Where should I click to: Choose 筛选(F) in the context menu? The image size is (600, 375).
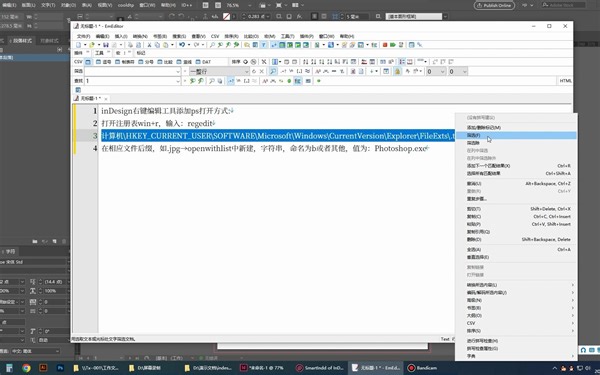click(x=516, y=135)
